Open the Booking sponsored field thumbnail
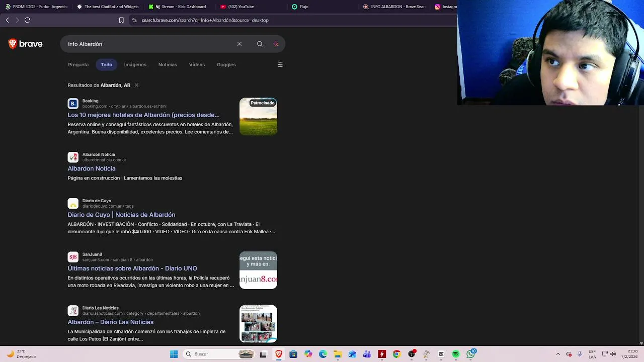 pos(258,117)
